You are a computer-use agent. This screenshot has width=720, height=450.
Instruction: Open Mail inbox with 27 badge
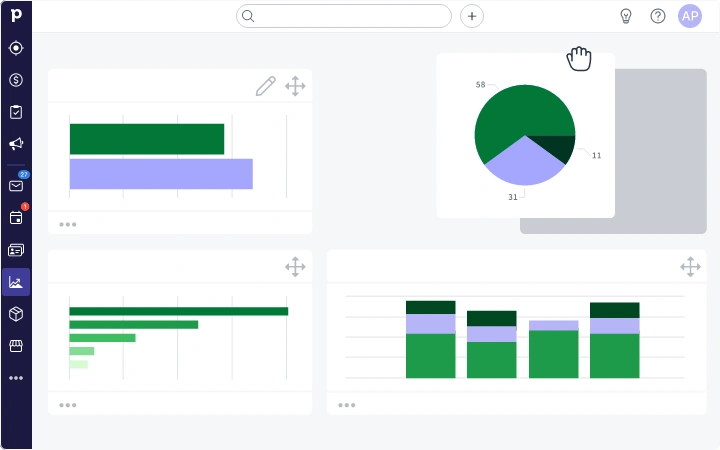click(16, 185)
